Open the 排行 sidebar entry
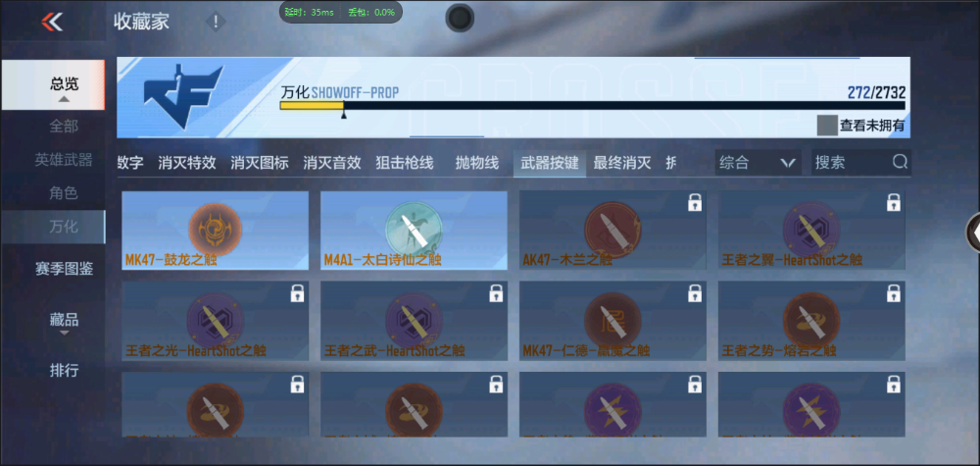980x466 pixels. pyautogui.click(x=64, y=370)
